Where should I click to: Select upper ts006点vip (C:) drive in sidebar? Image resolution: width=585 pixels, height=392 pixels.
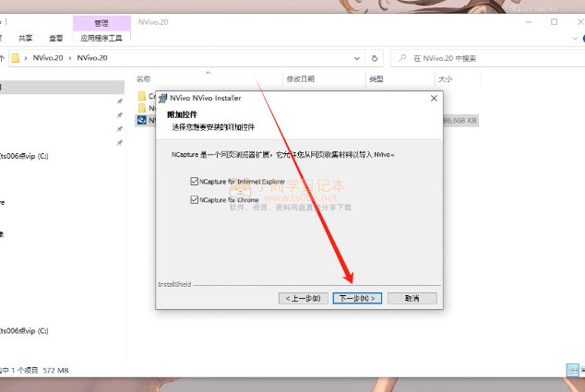[24, 156]
